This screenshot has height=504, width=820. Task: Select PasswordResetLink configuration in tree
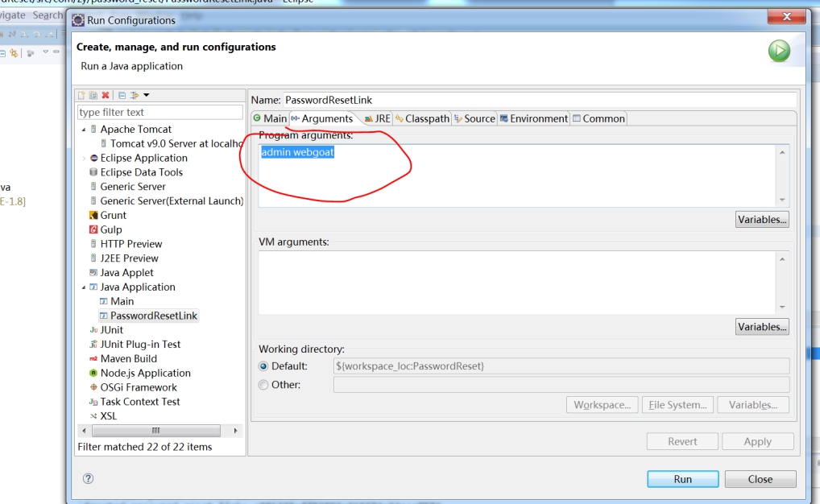point(148,316)
